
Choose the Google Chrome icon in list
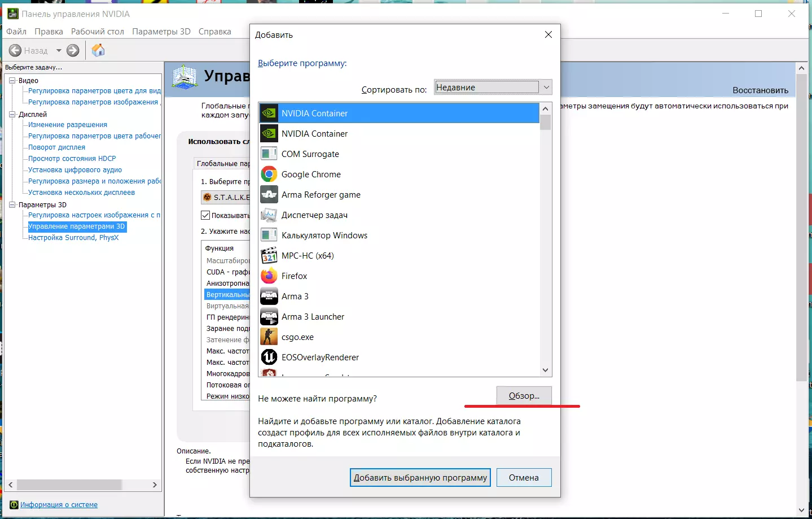click(269, 175)
